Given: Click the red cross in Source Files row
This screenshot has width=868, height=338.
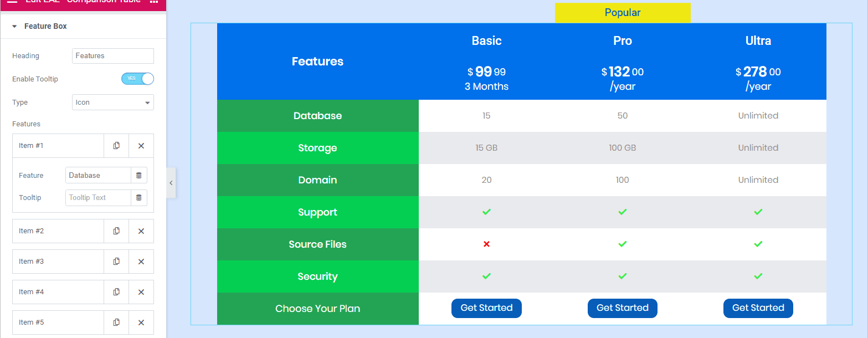Looking at the screenshot, I should click(486, 244).
